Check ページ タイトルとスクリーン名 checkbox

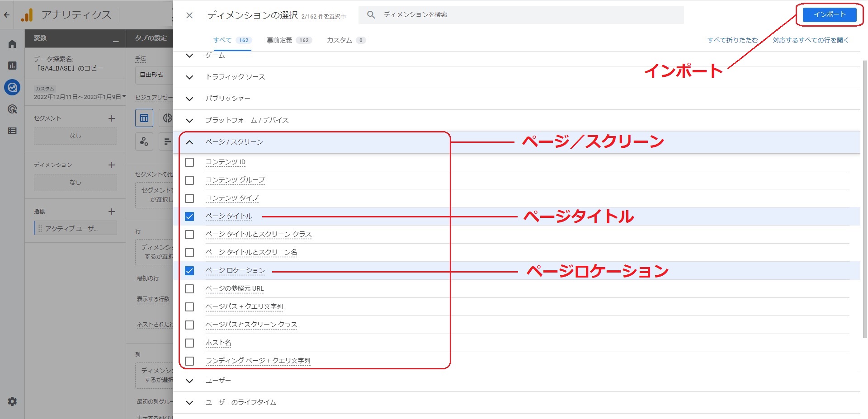189,253
